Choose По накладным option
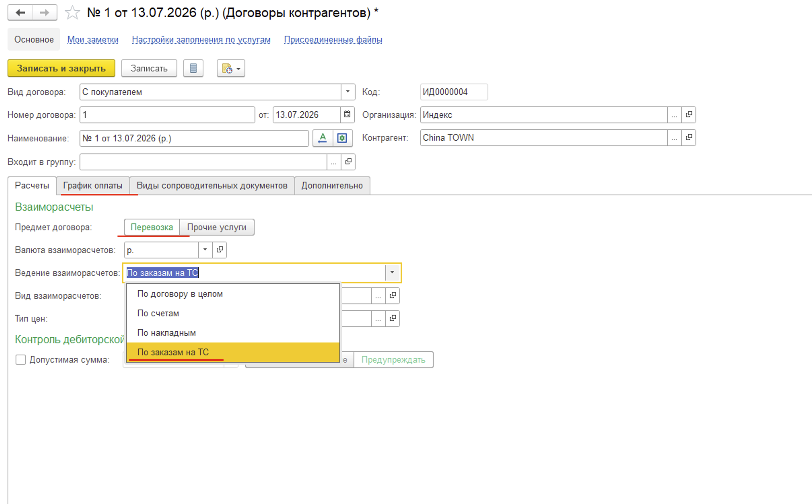This screenshot has height=504, width=812. [233, 333]
